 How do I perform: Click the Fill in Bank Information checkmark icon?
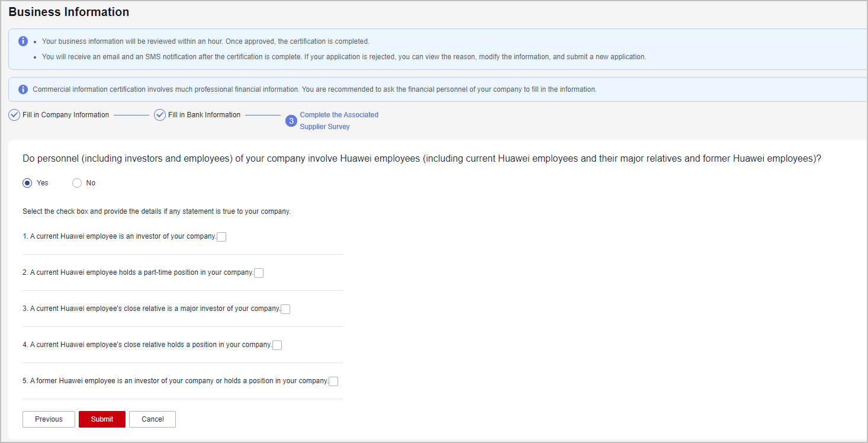(160, 115)
